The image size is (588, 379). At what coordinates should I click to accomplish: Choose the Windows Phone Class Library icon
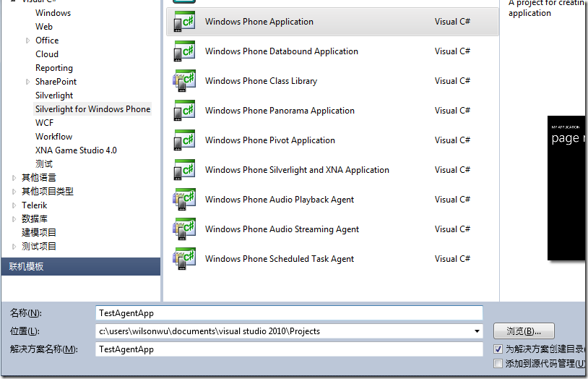pyautogui.click(x=184, y=81)
